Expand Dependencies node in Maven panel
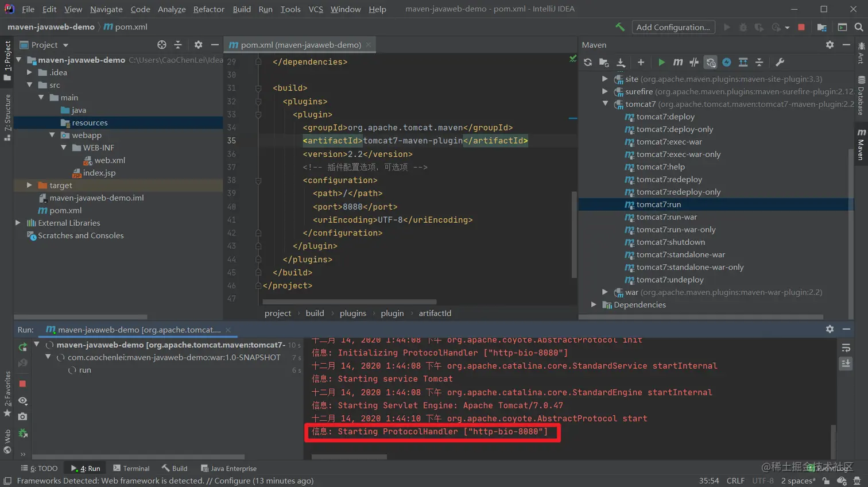 click(x=594, y=304)
